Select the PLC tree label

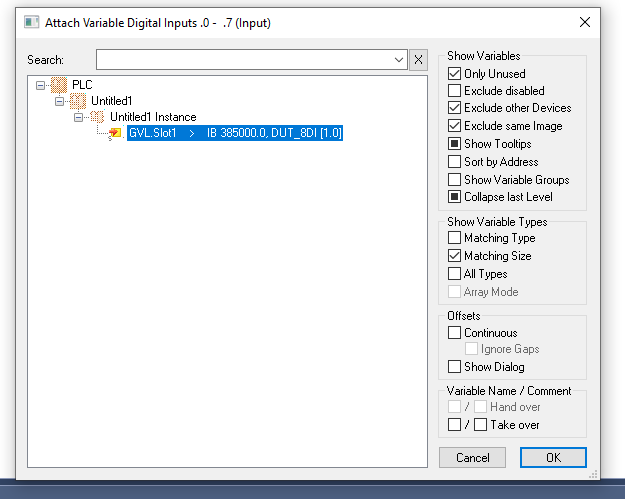(82, 85)
